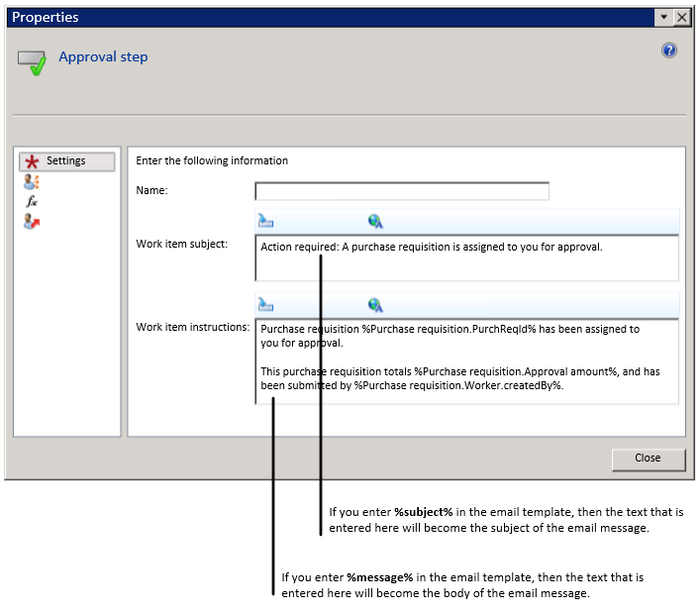
Task: Open the title bar dropdown arrow
Action: 662,18
